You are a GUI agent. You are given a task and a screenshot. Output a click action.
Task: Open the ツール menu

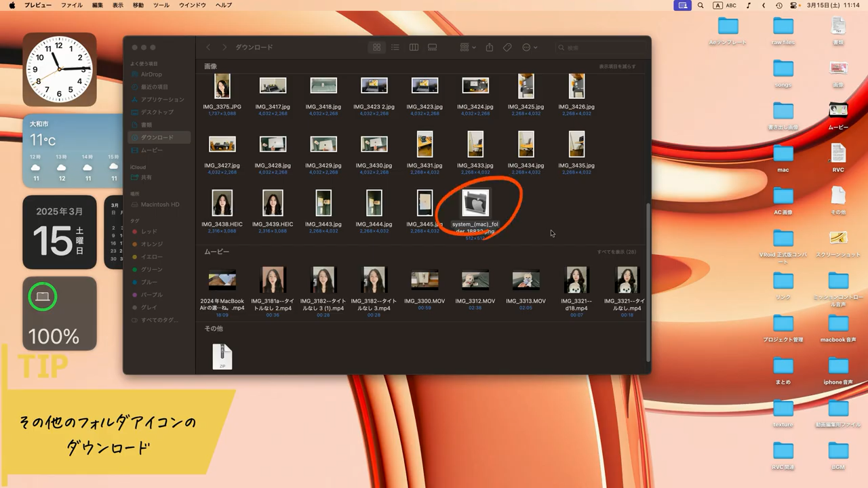click(161, 5)
